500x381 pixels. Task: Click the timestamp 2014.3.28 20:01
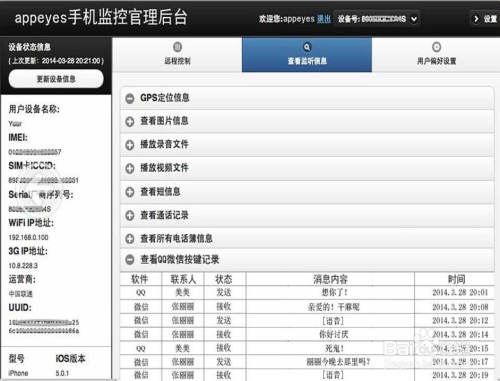tap(460, 293)
